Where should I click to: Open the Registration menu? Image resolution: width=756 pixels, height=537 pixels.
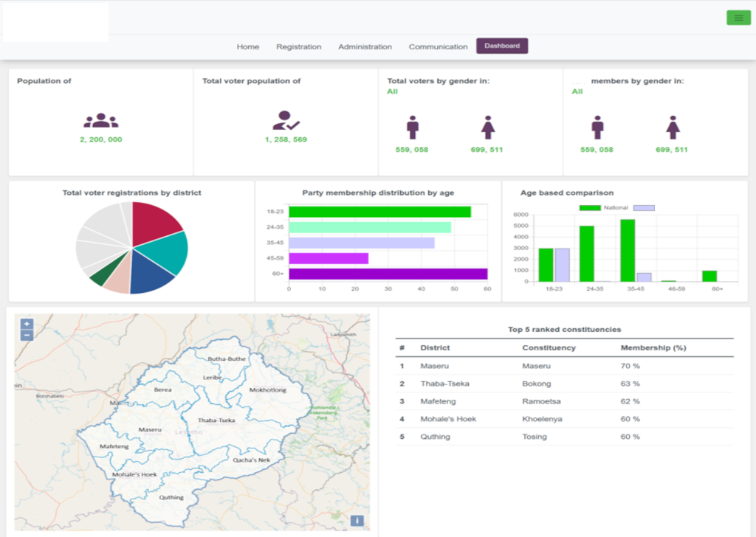click(x=299, y=46)
